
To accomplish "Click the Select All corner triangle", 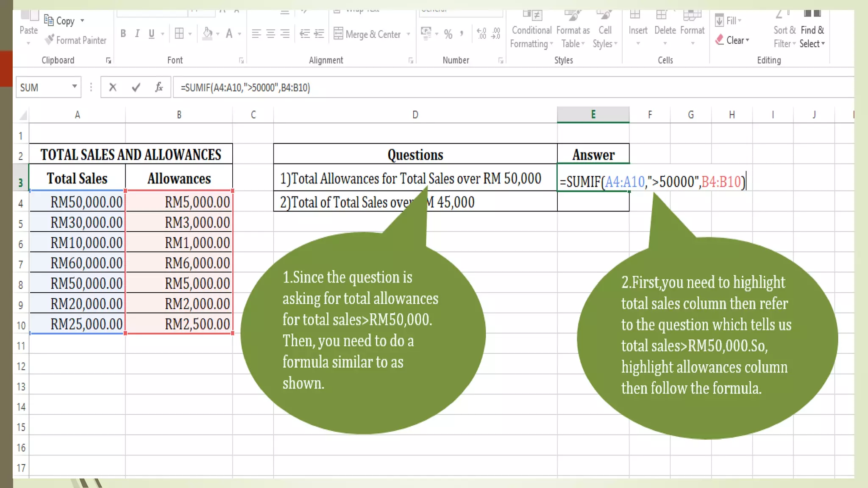I will tap(23, 115).
